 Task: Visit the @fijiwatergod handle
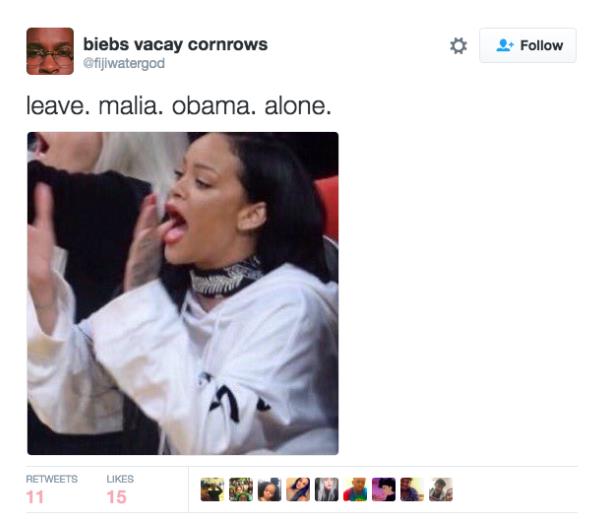pyautogui.click(x=124, y=63)
